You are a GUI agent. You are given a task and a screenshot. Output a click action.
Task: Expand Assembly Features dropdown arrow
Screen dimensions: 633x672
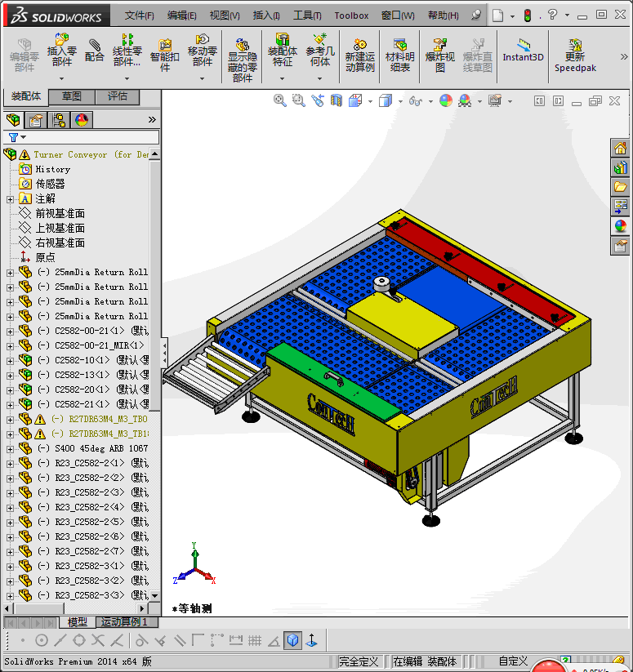(x=282, y=78)
